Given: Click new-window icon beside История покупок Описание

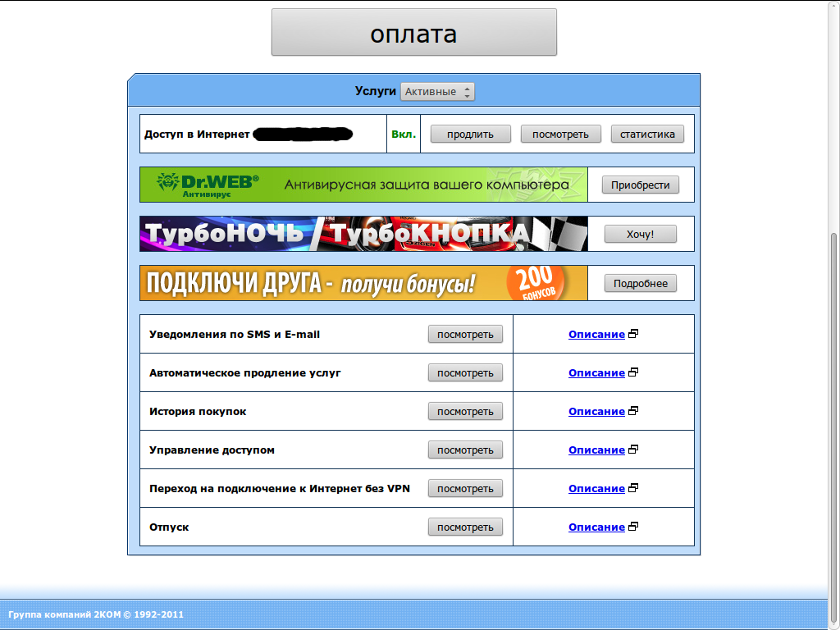Looking at the screenshot, I should (x=633, y=411).
